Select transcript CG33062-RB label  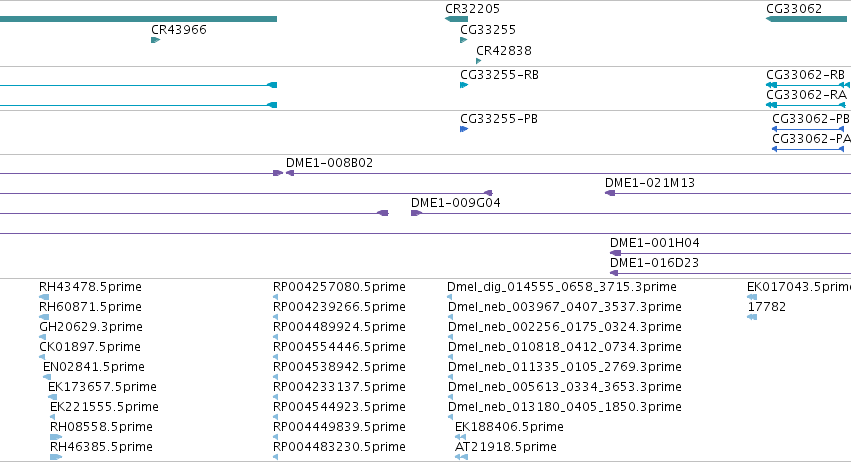tap(805, 75)
